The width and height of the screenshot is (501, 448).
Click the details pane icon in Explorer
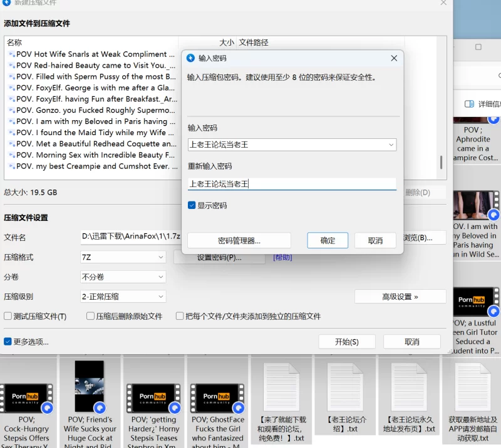(x=469, y=104)
